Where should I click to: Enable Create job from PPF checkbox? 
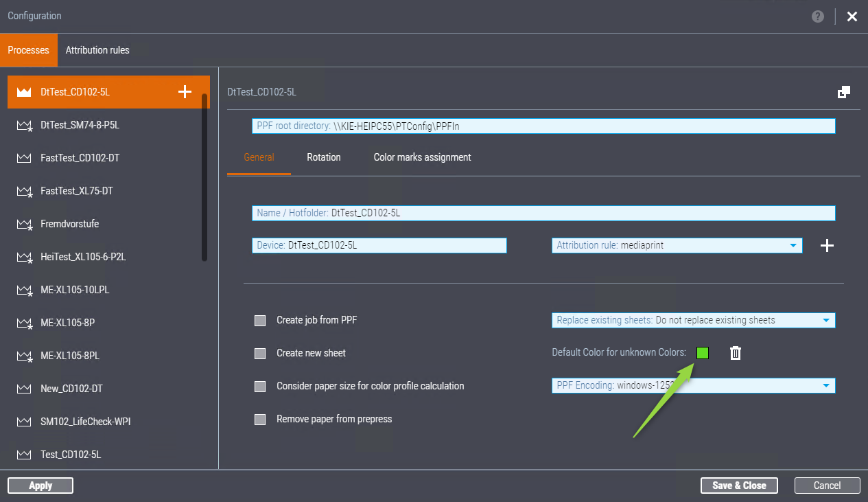tap(260, 321)
